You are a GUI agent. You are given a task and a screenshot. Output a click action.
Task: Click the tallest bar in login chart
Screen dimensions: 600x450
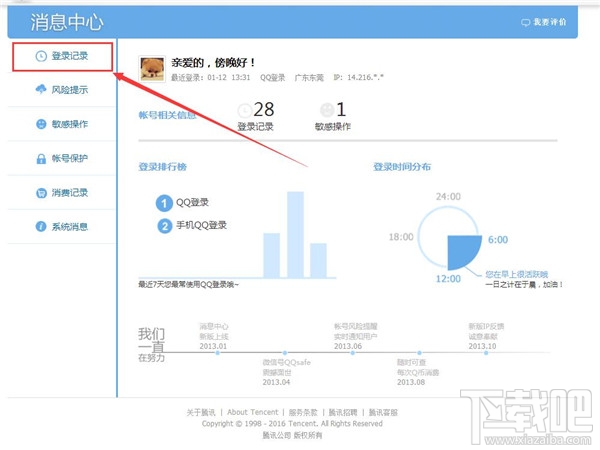point(295,235)
